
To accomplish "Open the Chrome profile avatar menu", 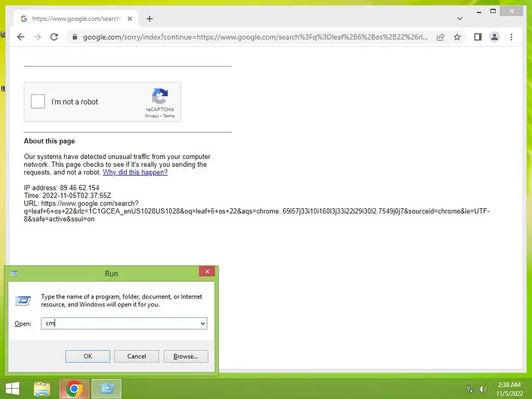I will coord(495,37).
